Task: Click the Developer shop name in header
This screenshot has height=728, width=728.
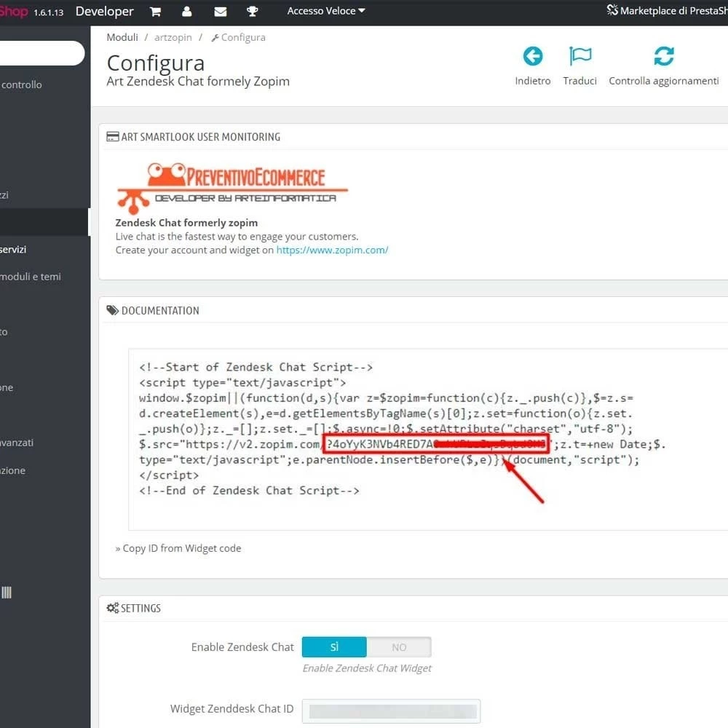Action: (x=104, y=11)
